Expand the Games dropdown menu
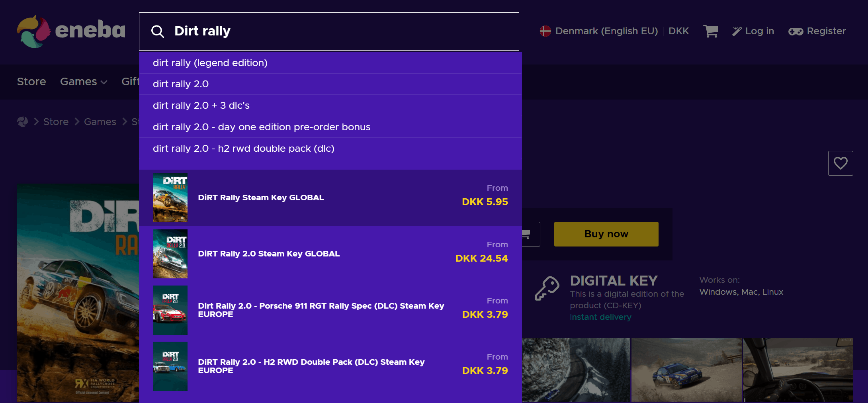Image resolution: width=868 pixels, height=403 pixels. (x=84, y=82)
